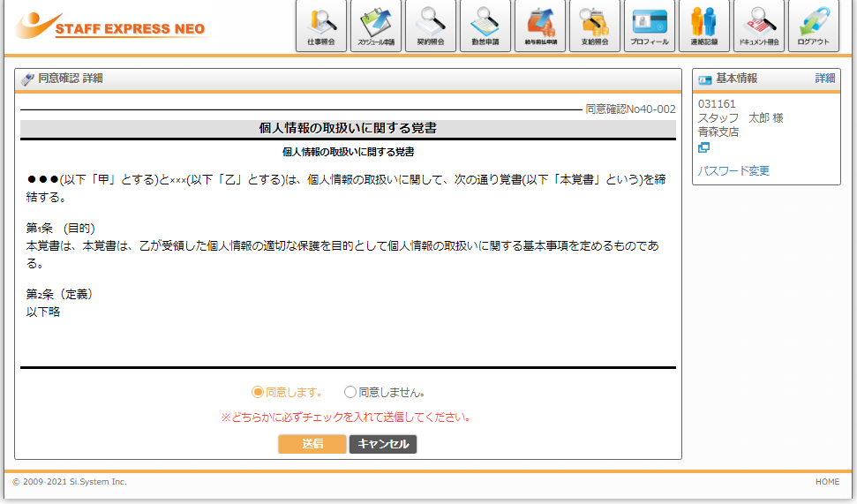Select the 同意します radio button
857x504 pixels.
tap(258, 392)
